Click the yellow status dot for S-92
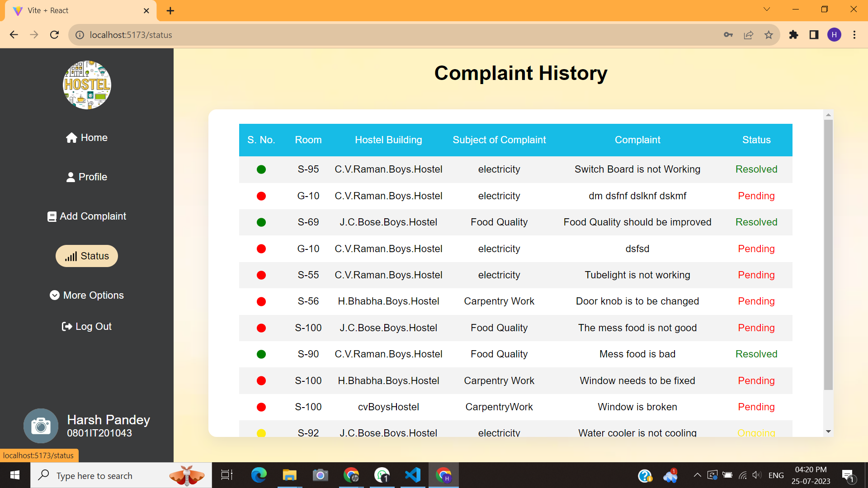The width and height of the screenshot is (868, 488). (x=261, y=432)
